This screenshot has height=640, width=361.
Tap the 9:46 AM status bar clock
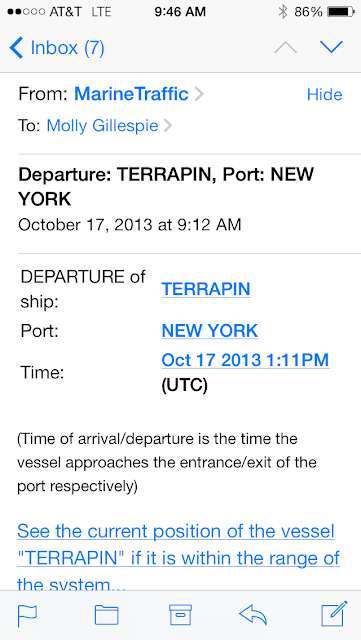180,12
